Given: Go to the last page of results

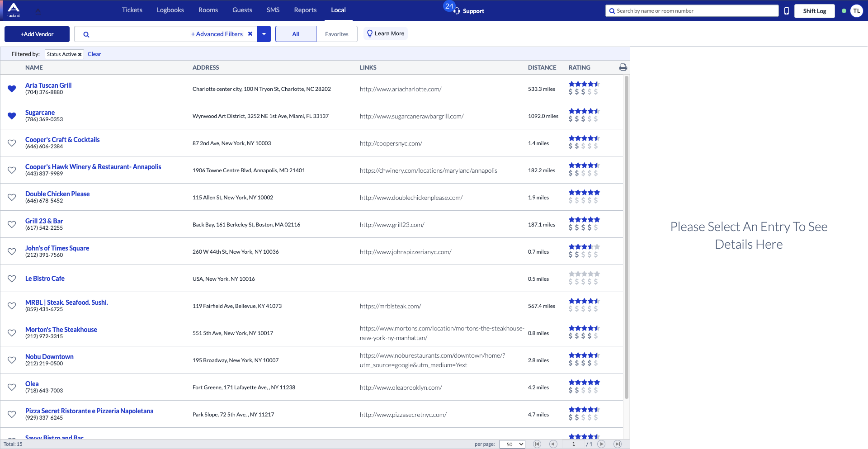Looking at the screenshot, I should click(618, 444).
